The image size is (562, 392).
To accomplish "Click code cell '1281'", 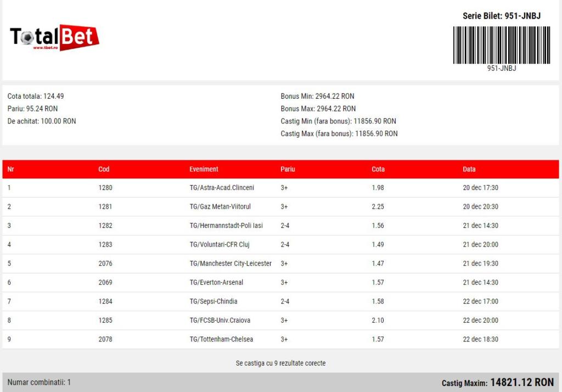I will [x=105, y=206].
